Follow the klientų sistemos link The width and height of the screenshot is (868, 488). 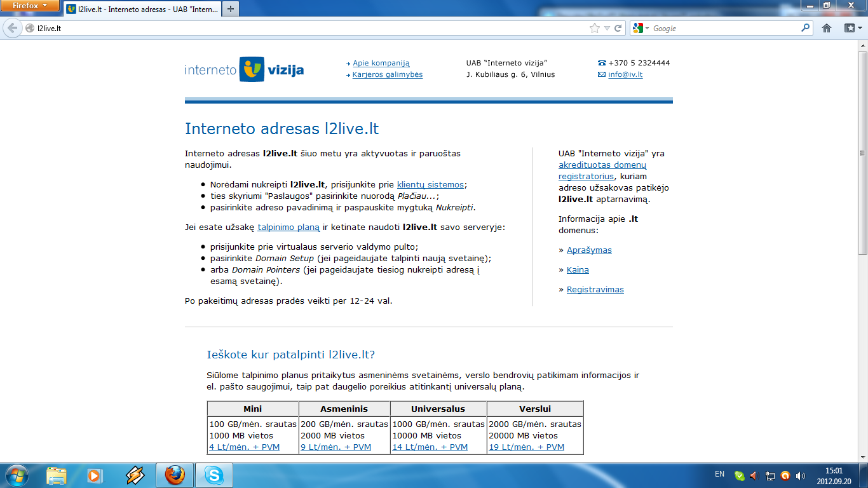click(431, 184)
